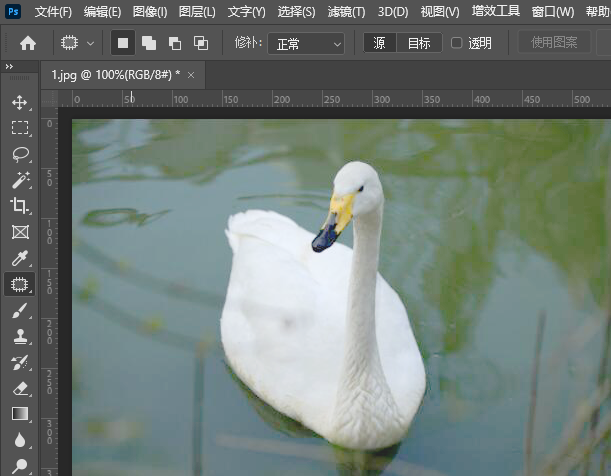The height and width of the screenshot is (476, 611).
Task: Select the Intersect with selection mode icon
Action: click(x=201, y=43)
